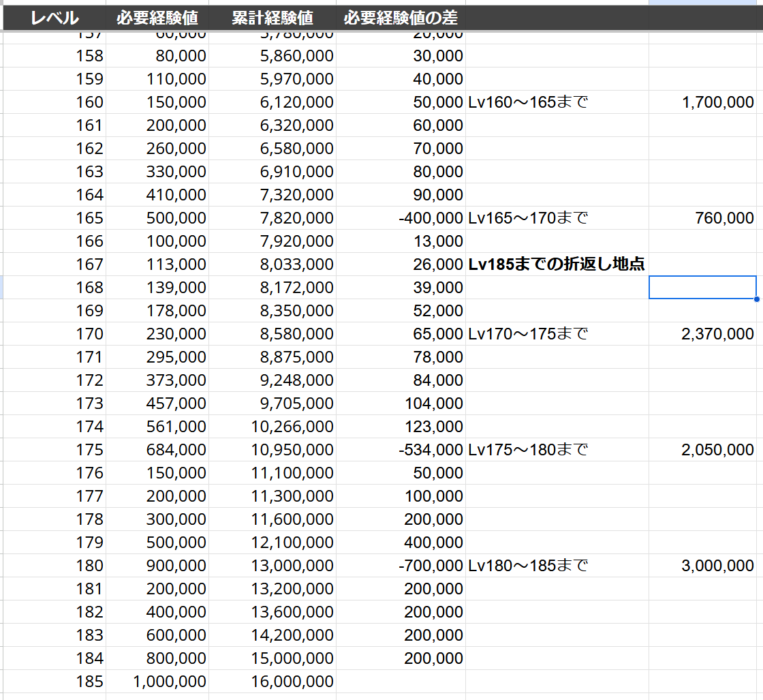763x700 pixels.
Task: Select the 必要経験値の差 header cell
Action: point(401,18)
